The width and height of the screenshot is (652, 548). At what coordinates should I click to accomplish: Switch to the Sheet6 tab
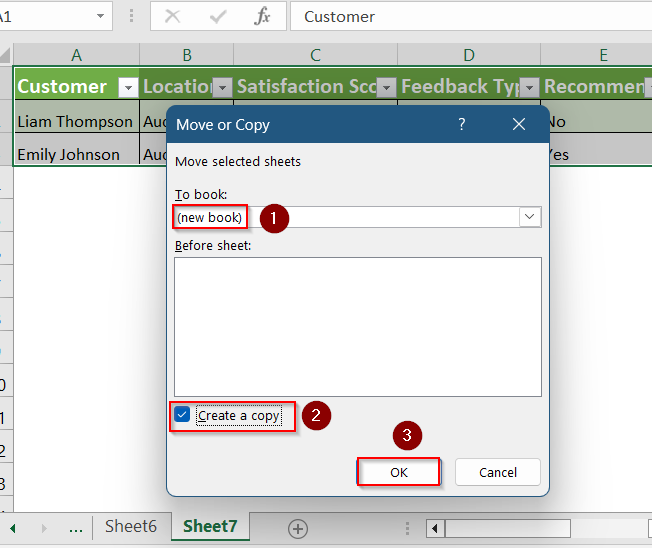(x=131, y=526)
